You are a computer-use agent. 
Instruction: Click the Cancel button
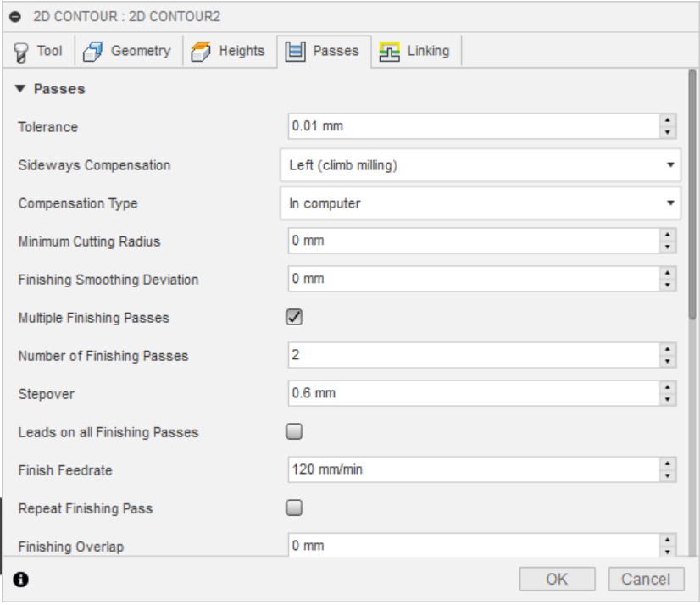(646, 580)
